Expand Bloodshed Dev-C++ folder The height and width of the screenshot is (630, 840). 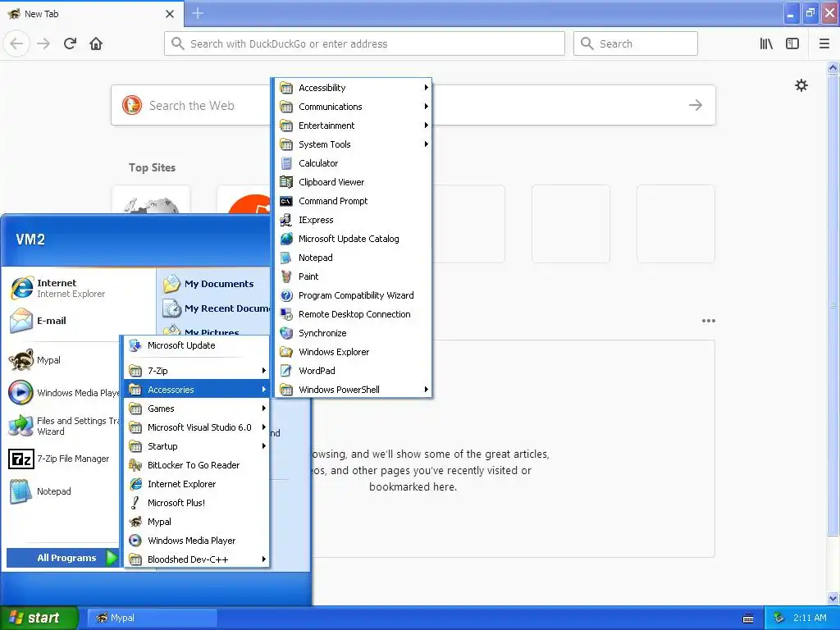click(196, 559)
